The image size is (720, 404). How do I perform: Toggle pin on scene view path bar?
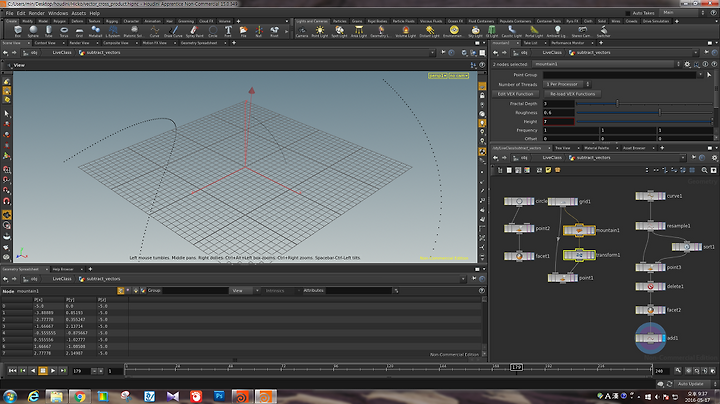click(443, 53)
